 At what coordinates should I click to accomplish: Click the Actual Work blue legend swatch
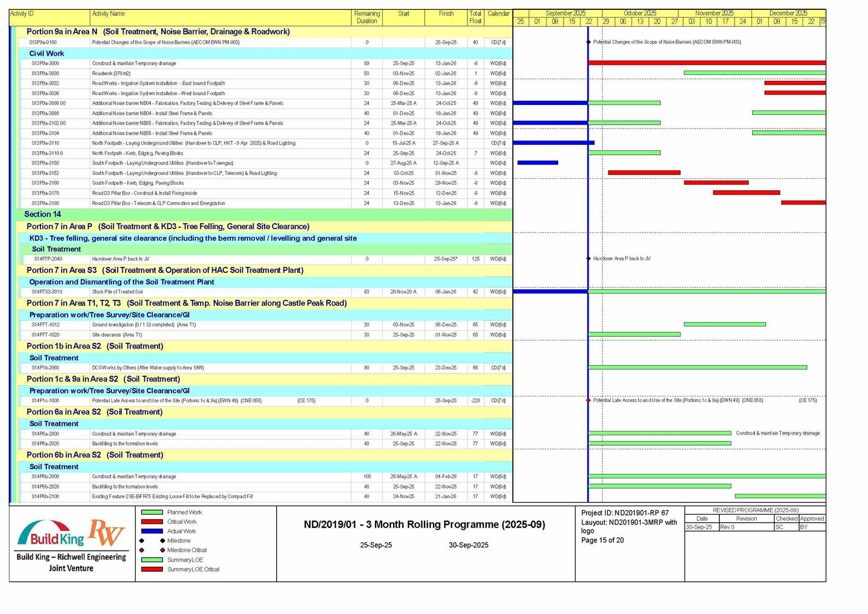[x=152, y=531]
